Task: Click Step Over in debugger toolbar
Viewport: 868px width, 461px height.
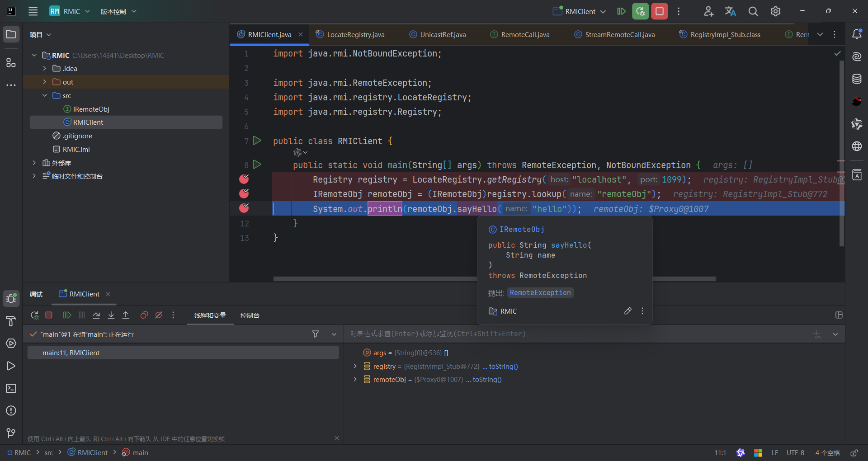Action: [x=96, y=315]
